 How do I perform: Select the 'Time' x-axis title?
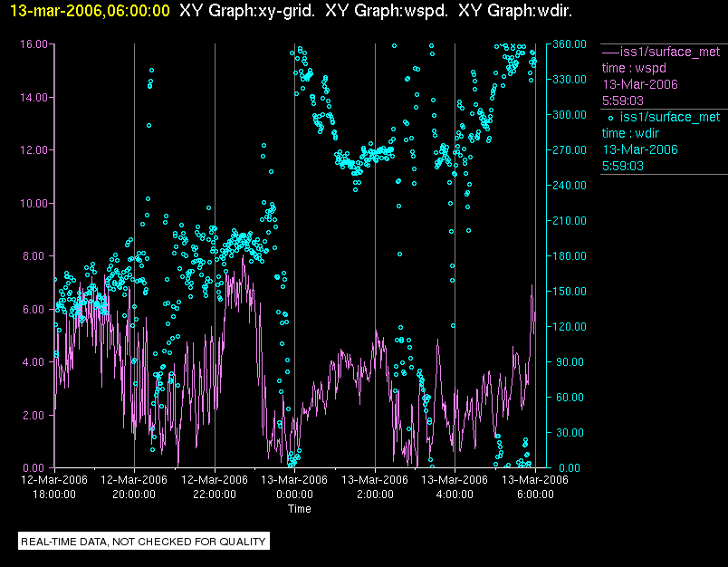[300, 509]
